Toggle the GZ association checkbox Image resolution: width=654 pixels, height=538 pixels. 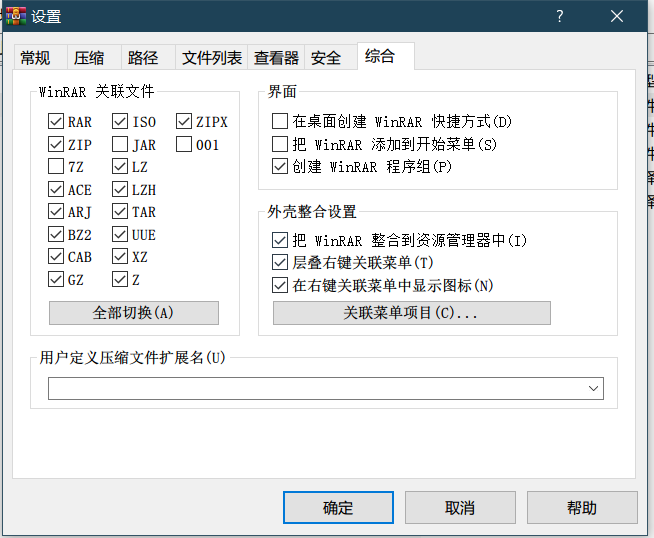56,279
